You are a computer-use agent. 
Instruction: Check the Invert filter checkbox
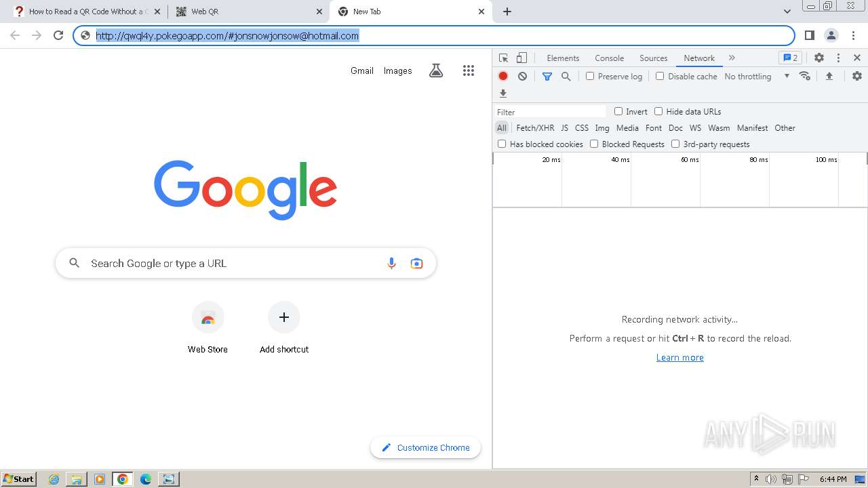click(x=618, y=111)
